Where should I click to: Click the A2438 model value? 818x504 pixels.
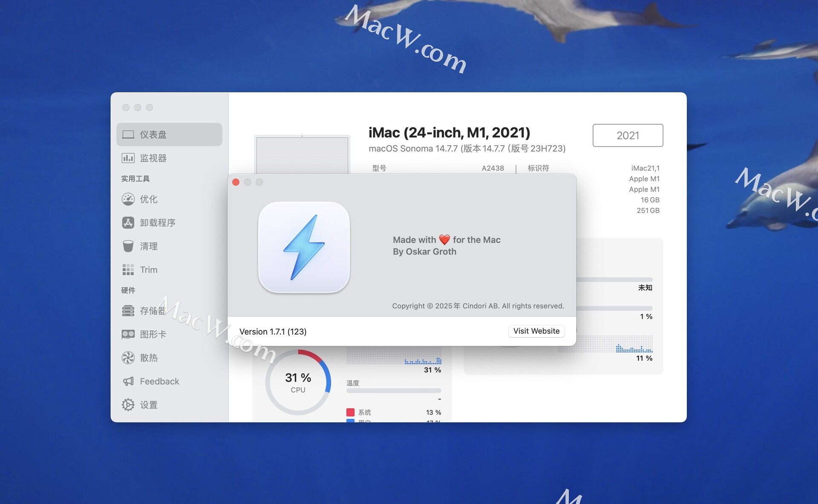(x=493, y=168)
